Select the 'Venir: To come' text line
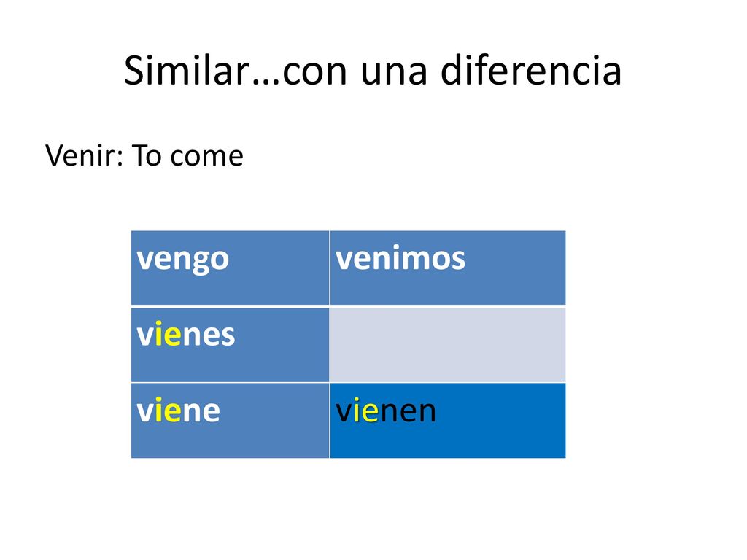Viewport: 747px width, 560px height. (x=144, y=155)
